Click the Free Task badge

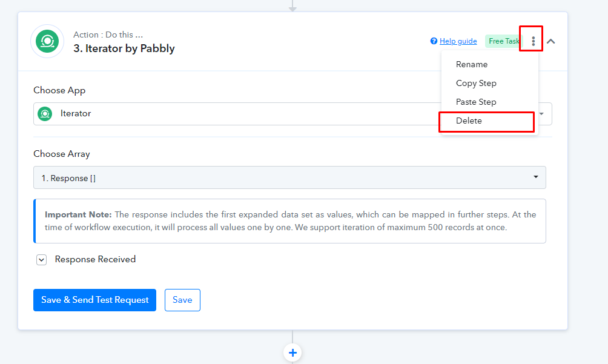503,41
